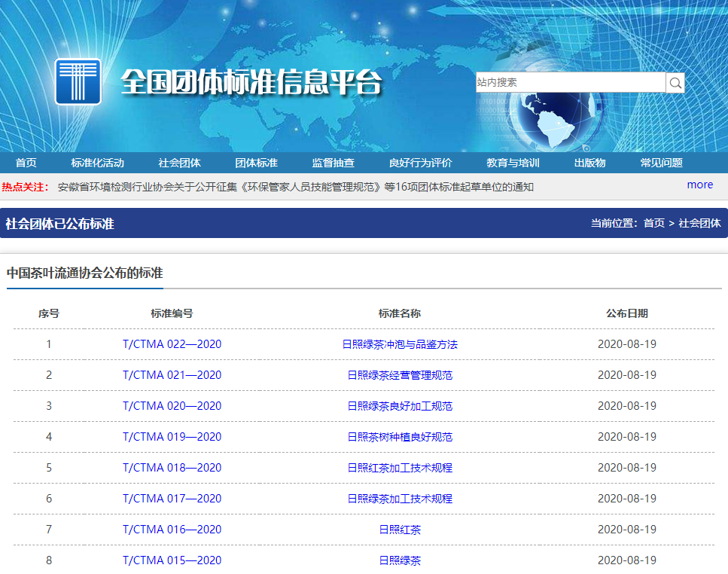
Task: Go to 团体标准 in navigation bar
Action: [x=256, y=163]
